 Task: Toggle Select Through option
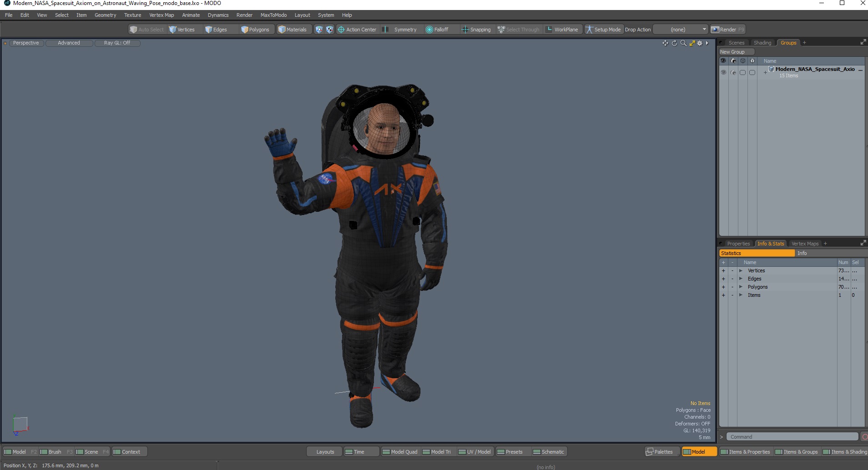pyautogui.click(x=519, y=30)
